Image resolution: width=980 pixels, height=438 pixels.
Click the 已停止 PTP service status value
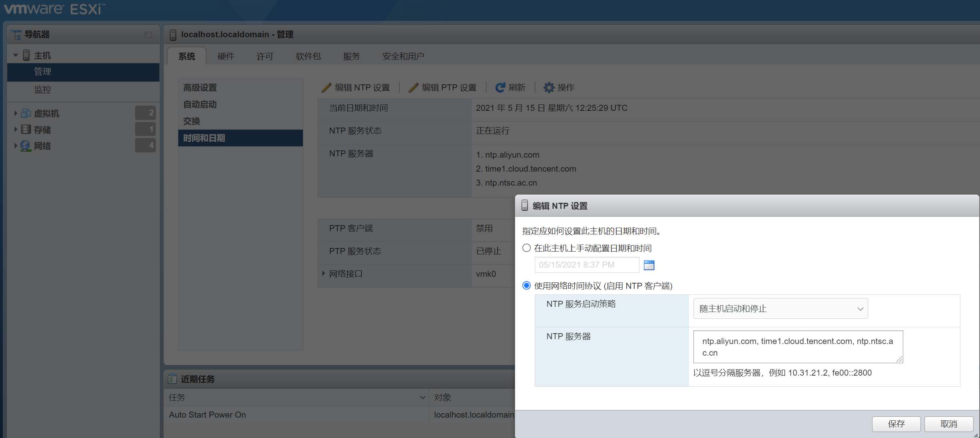pyautogui.click(x=488, y=251)
